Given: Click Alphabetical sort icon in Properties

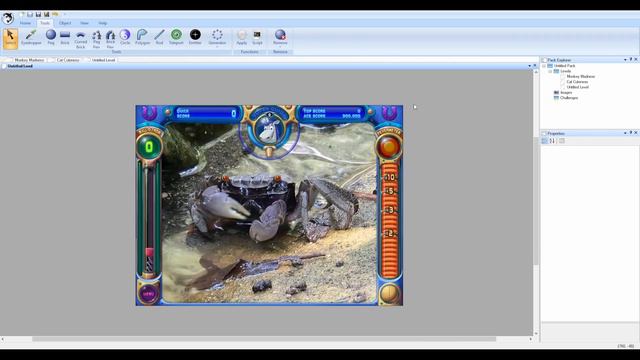Looking at the screenshot, I should 552,141.
